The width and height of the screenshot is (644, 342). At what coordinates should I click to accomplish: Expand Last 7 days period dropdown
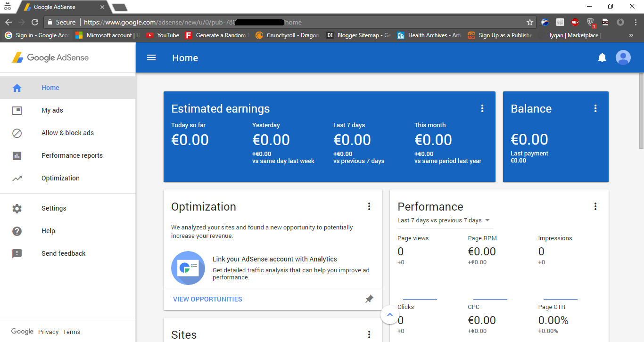click(444, 220)
